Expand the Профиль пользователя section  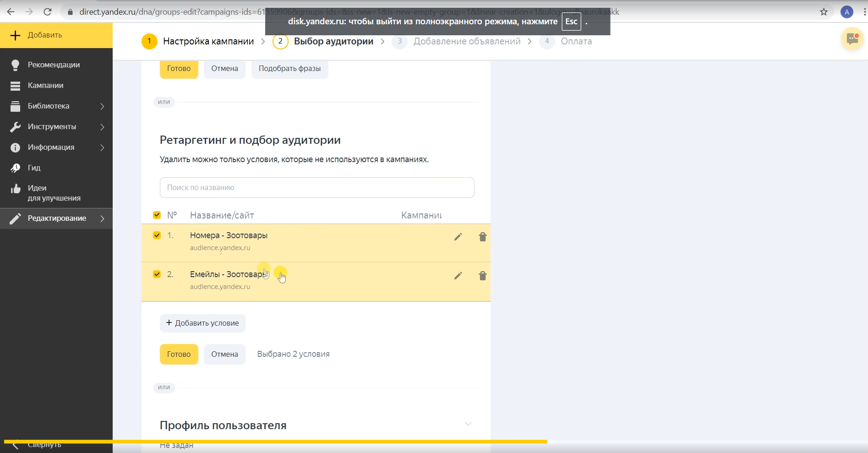pyautogui.click(x=468, y=424)
